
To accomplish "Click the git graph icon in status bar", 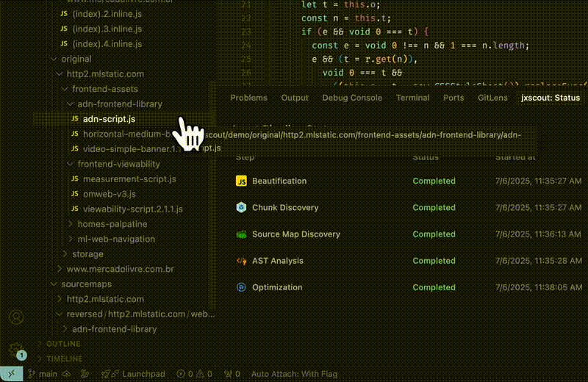I will tap(85, 374).
